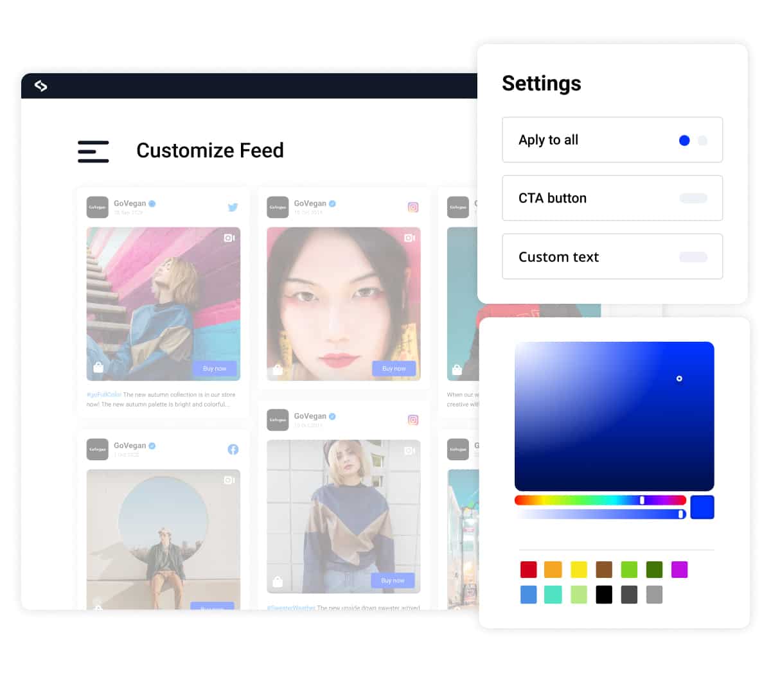Click the selector circle in the blue gradient
The image size is (771, 700).
click(679, 379)
